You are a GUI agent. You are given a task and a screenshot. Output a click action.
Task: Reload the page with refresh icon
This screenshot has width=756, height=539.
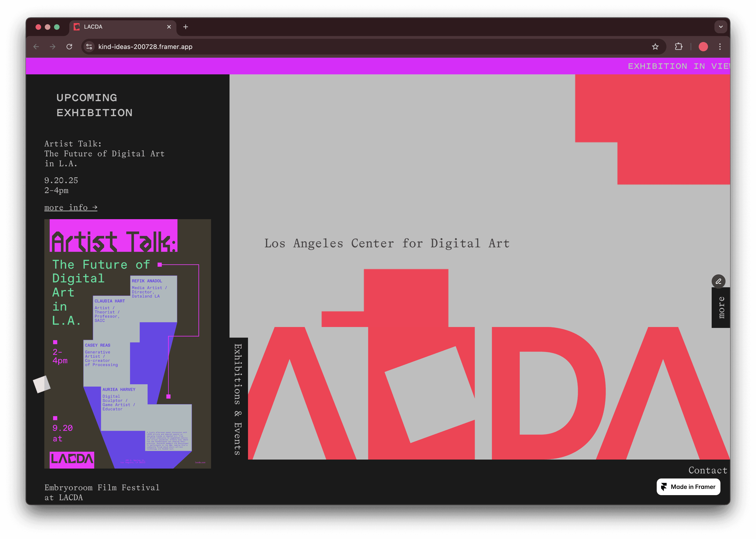[x=69, y=47]
